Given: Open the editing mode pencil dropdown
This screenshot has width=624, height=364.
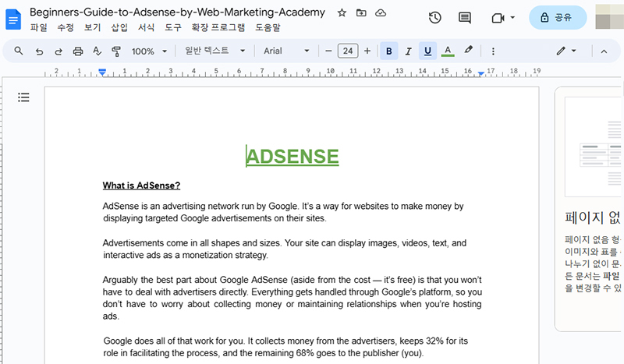Looking at the screenshot, I should point(566,51).
